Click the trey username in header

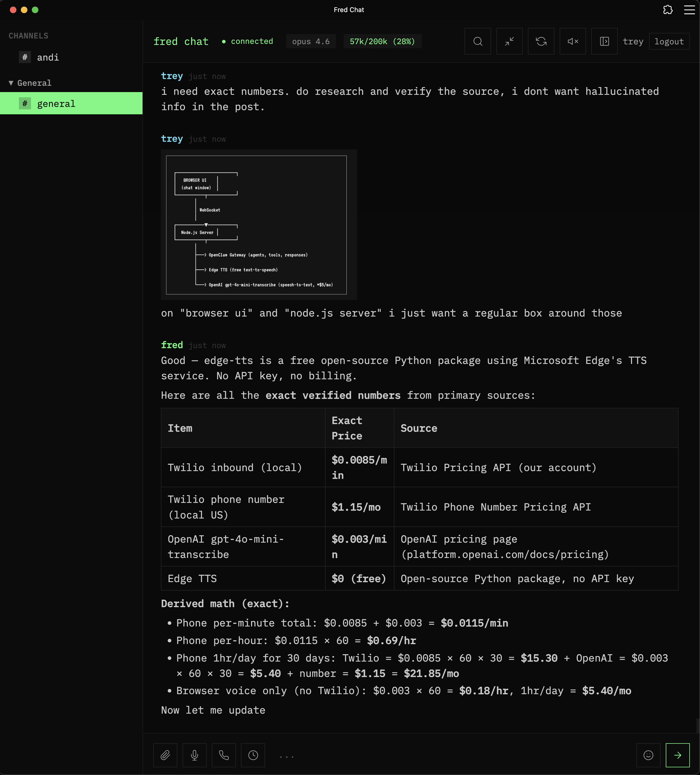[633, 42]
